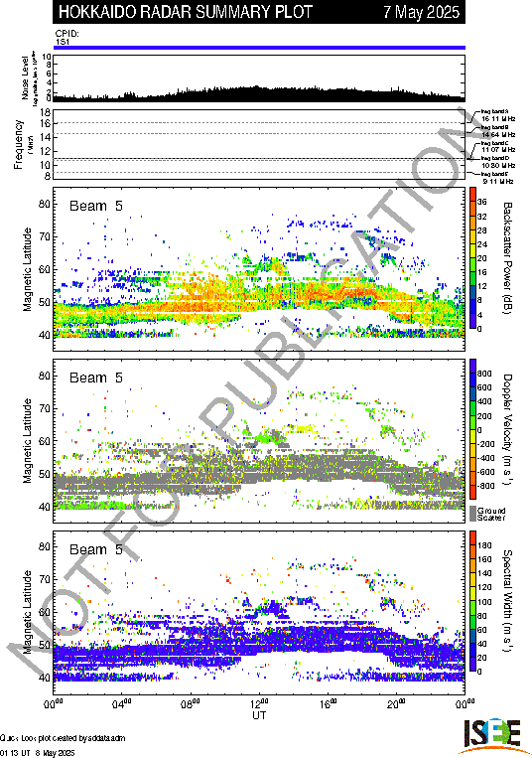Click the Quick Look plot credit text
532x758 pixels.
tap(63, 738)
